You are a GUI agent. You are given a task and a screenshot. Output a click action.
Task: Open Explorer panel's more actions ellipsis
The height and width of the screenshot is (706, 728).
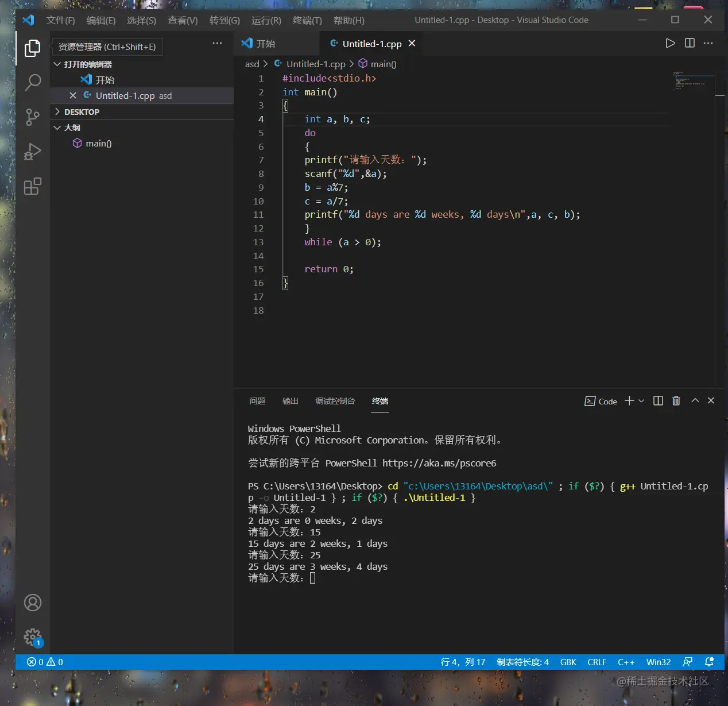(217, 44)
